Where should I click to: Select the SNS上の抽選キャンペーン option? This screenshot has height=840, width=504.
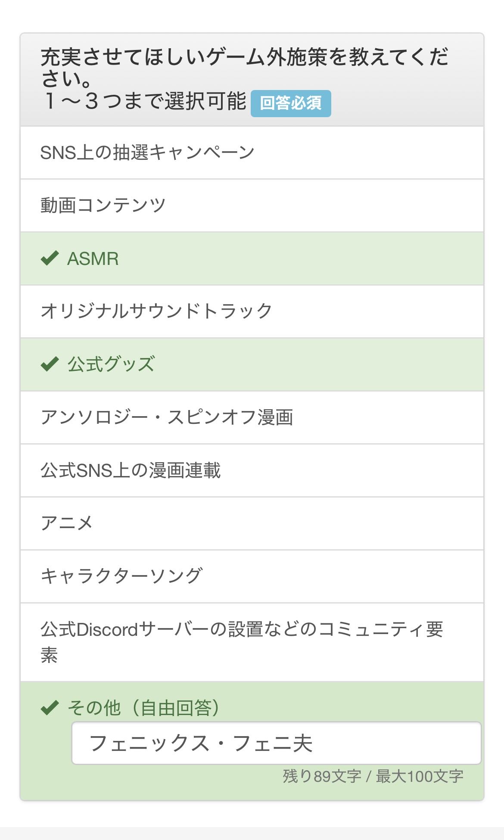tap(147, 152)
